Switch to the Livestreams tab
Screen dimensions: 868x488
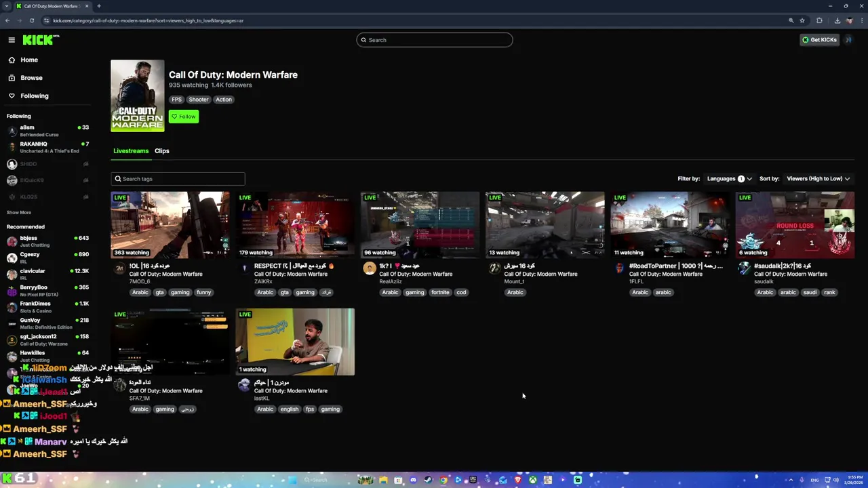pos(131,150)
